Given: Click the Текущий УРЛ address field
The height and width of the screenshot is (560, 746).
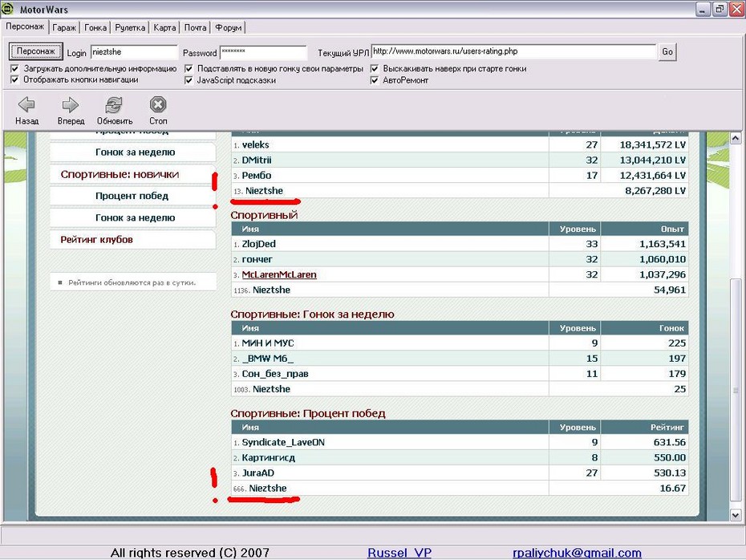Looking at the screenshot, I should 514,51.
